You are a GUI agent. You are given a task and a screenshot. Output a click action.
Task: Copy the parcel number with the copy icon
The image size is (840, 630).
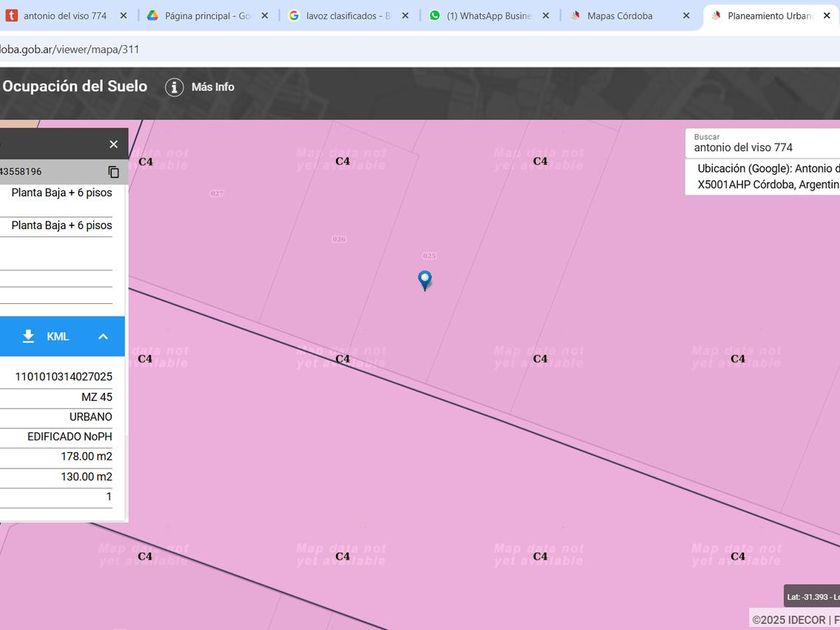click(113, 172)
